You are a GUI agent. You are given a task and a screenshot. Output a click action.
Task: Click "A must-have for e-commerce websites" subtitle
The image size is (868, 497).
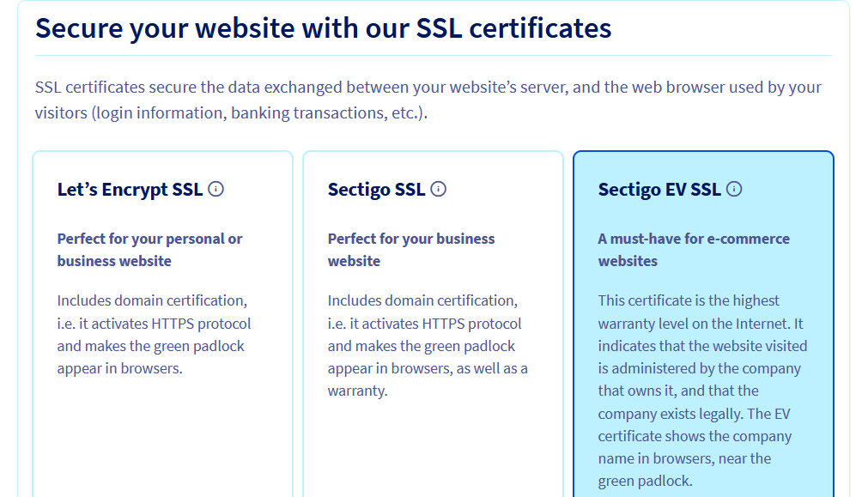click(694, 250)
